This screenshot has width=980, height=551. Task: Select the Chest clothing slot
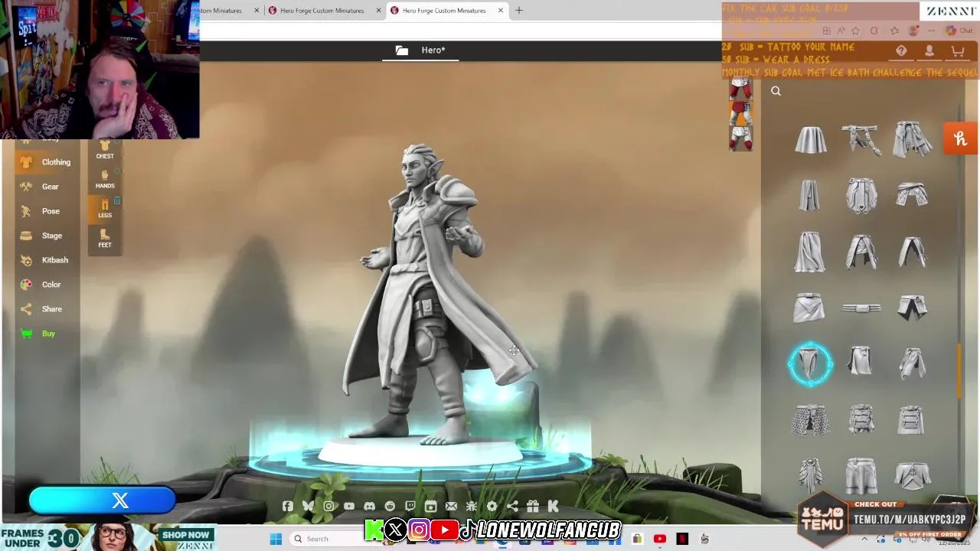pyautogui.click(x=105, y=149)
